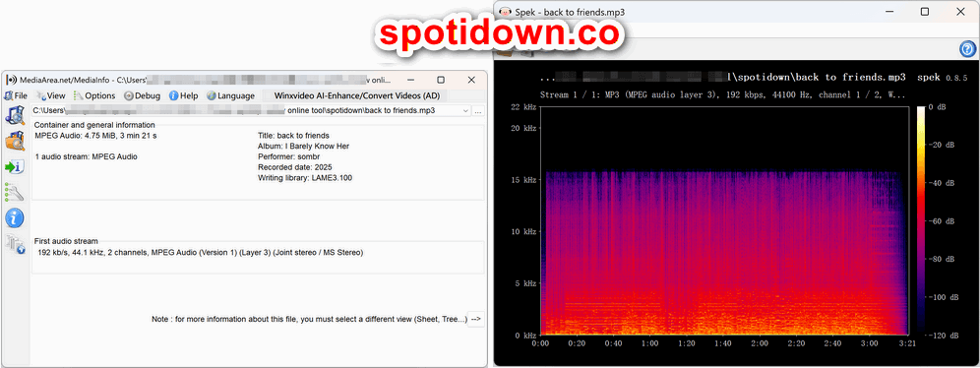Click the Open File icon in MediaInfo sidebar
980x368 pixels.
coord(15,115)
